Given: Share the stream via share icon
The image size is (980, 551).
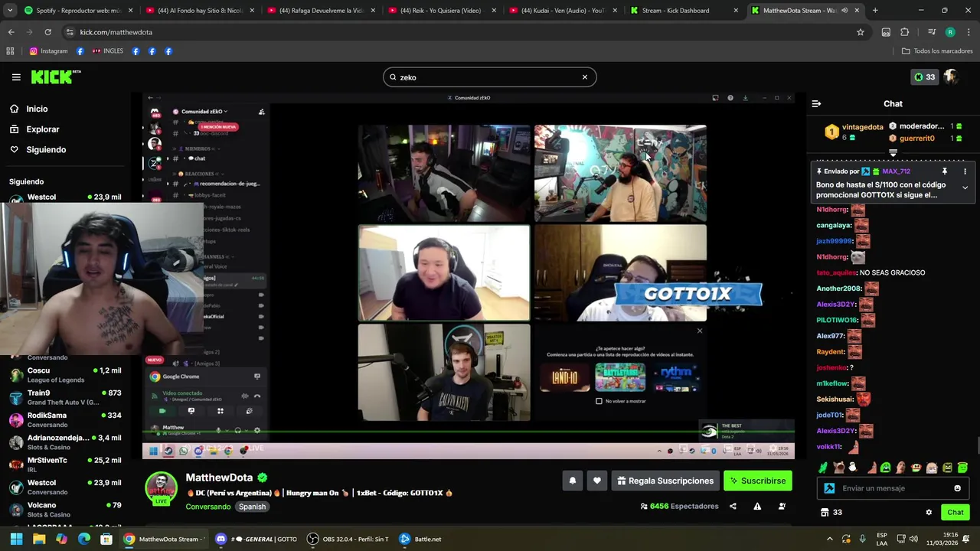Looking at the screenshot, I should coord(733,506).
